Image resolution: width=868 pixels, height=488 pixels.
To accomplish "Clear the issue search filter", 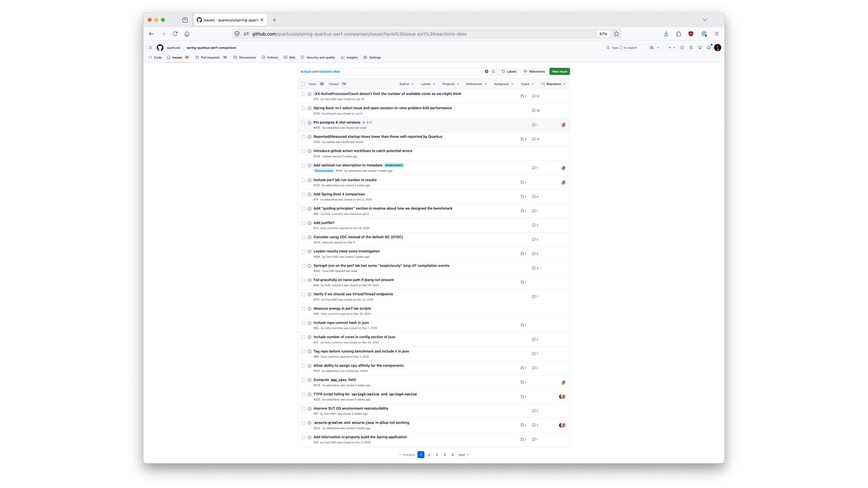I will pos(486,71).
